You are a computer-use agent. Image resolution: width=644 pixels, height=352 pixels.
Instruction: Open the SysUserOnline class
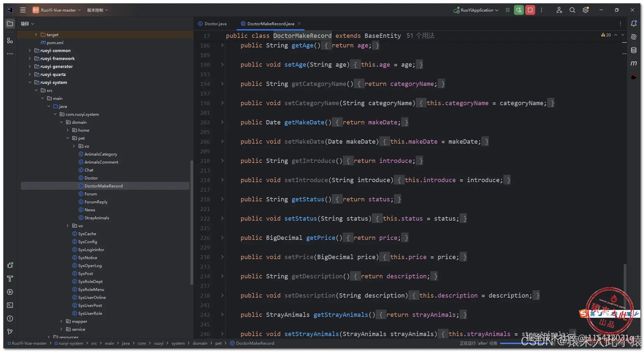(89, 297)
